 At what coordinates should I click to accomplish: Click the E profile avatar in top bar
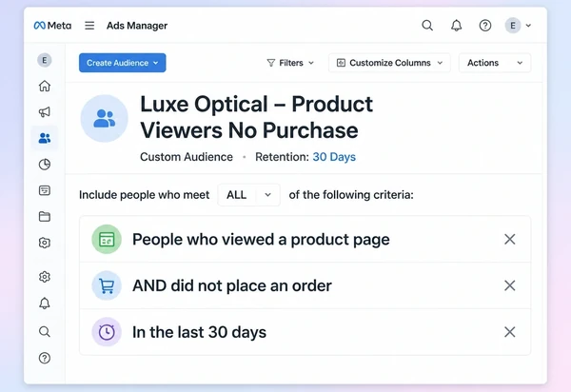tap(513, 26)
